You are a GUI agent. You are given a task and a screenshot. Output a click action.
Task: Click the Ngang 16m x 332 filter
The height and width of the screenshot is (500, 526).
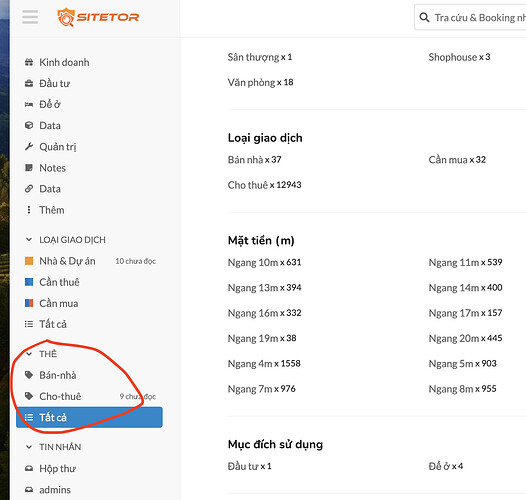(x=264, y=313)
